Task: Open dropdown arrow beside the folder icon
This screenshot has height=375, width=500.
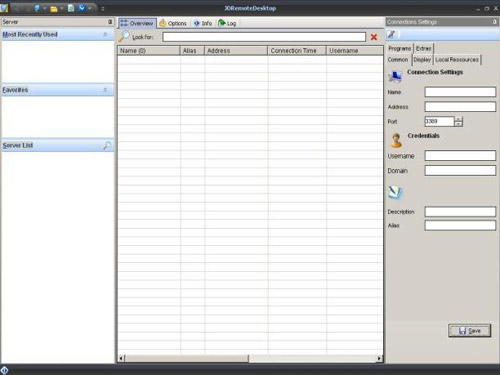Action: (62, 8)
